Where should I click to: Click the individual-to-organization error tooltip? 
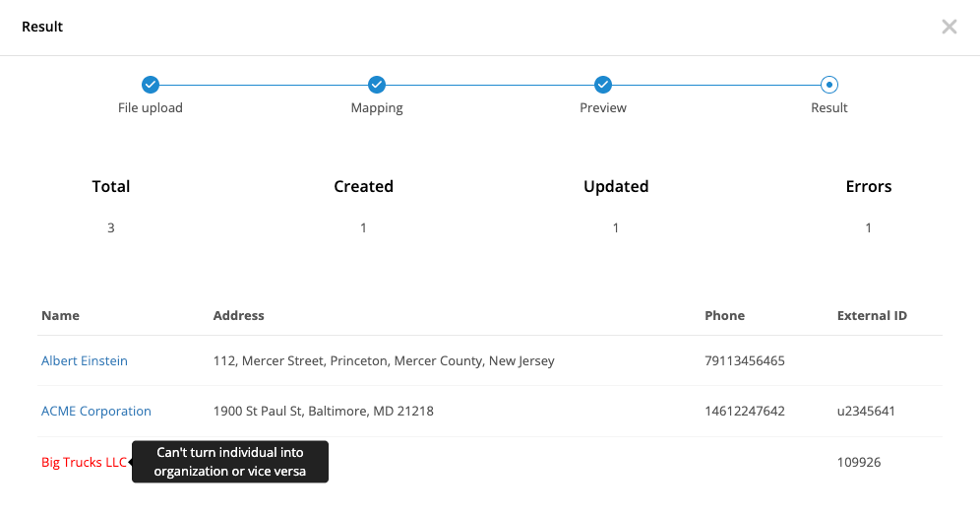click(x=230, y=462)
